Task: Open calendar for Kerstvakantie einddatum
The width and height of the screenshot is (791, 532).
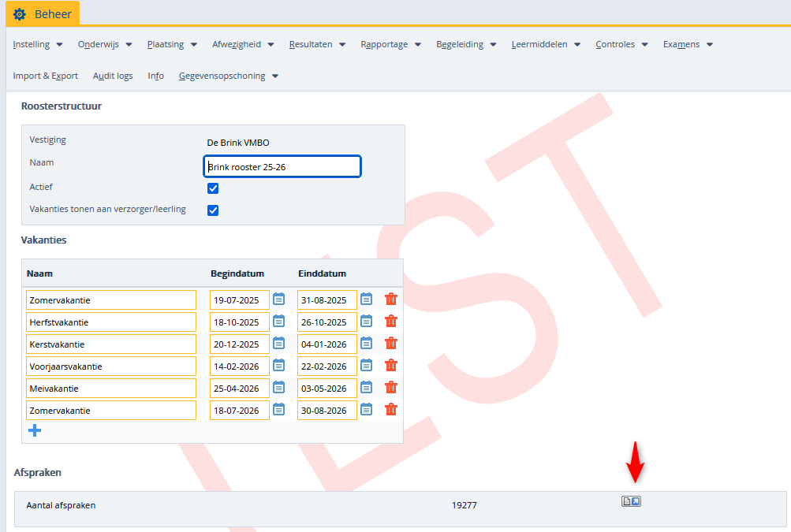Action: tap(366, 344)
